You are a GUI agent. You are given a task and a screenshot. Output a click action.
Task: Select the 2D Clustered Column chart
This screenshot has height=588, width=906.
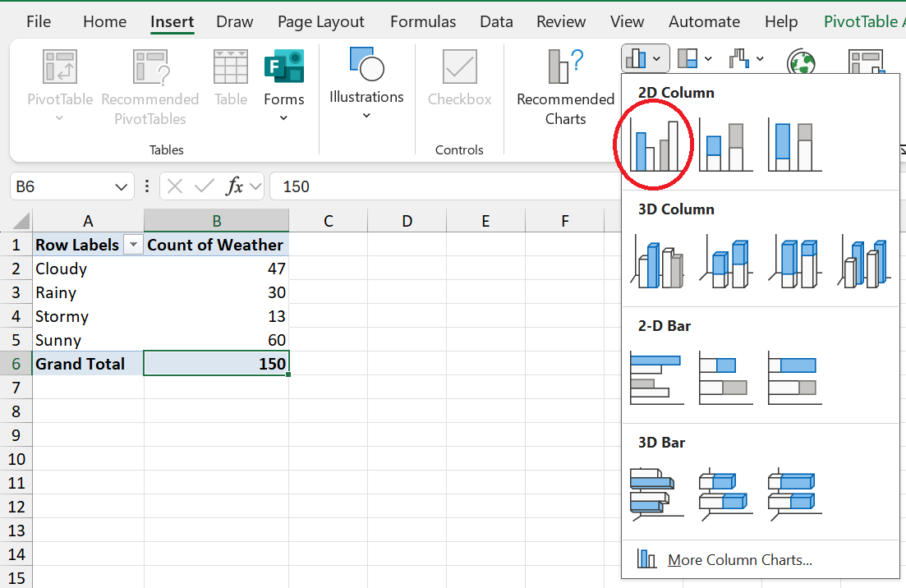(656, 146)
